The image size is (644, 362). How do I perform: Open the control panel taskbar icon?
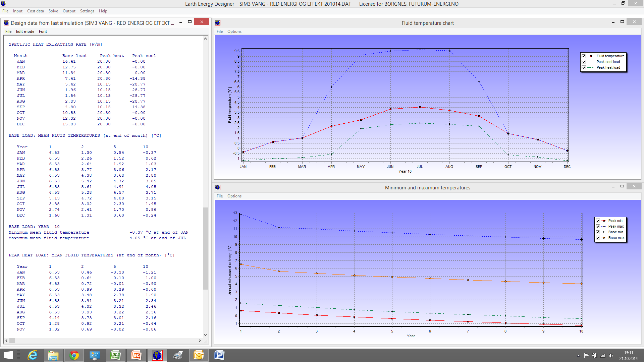click(x=95, y=355)
